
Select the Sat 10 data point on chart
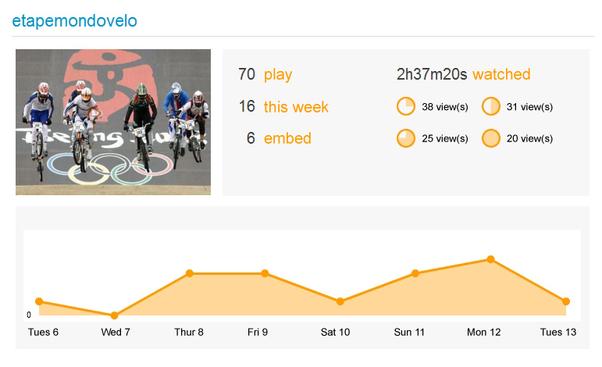tap(340, 301)
